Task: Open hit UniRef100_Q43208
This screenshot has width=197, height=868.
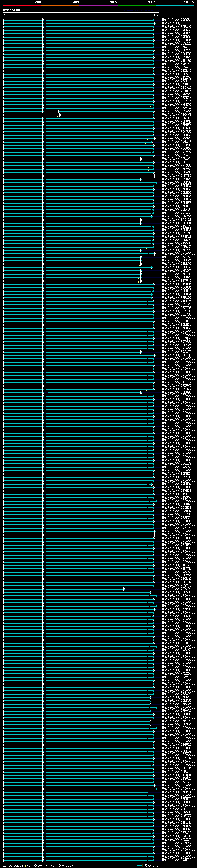Action: point(177,78)
